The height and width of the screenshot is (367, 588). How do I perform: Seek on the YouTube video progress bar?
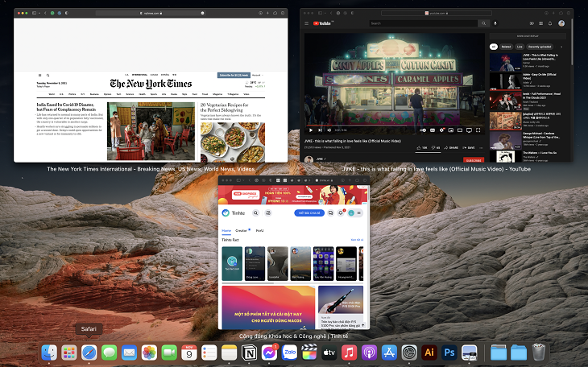[395, 126]
